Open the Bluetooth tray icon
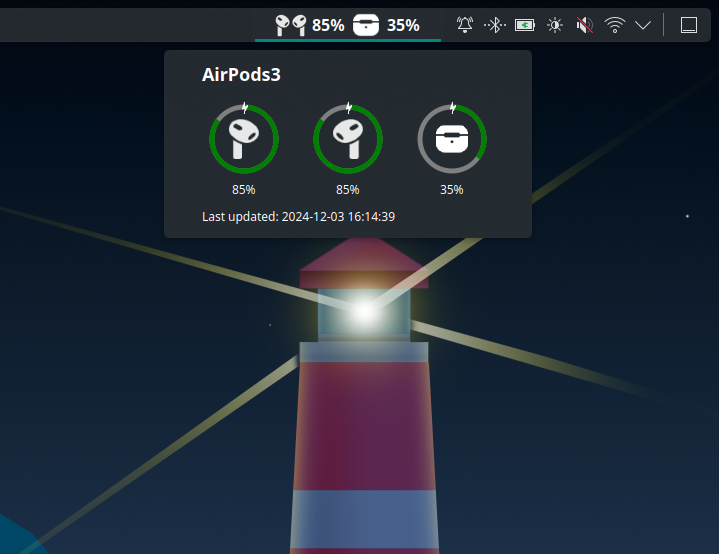The height and width of the screenshot is (554, 719). (495, 25)
